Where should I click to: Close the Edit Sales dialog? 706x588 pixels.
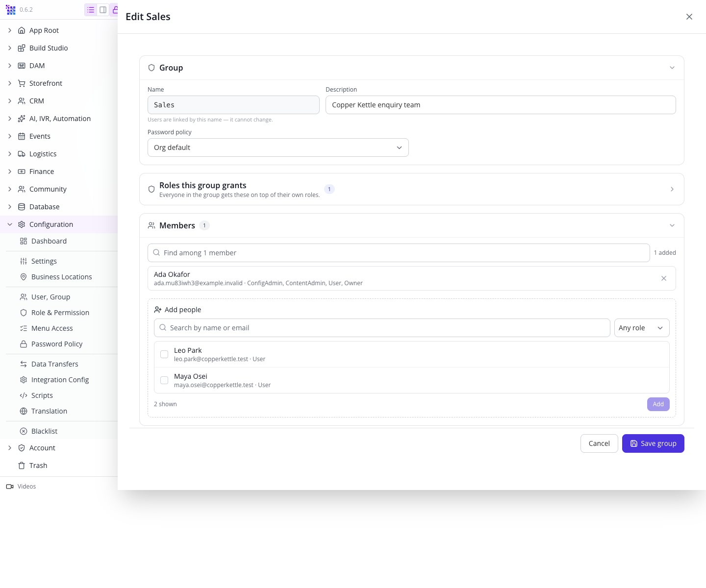click(689, 17)
